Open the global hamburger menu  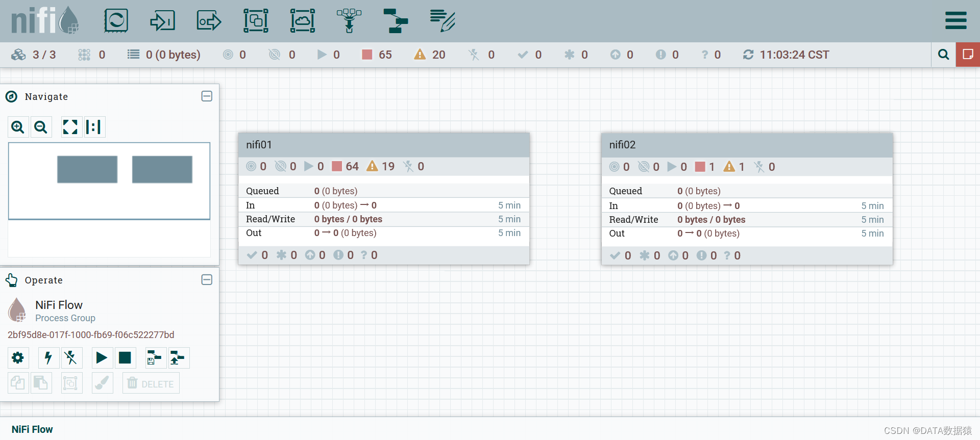coord(955,21)
